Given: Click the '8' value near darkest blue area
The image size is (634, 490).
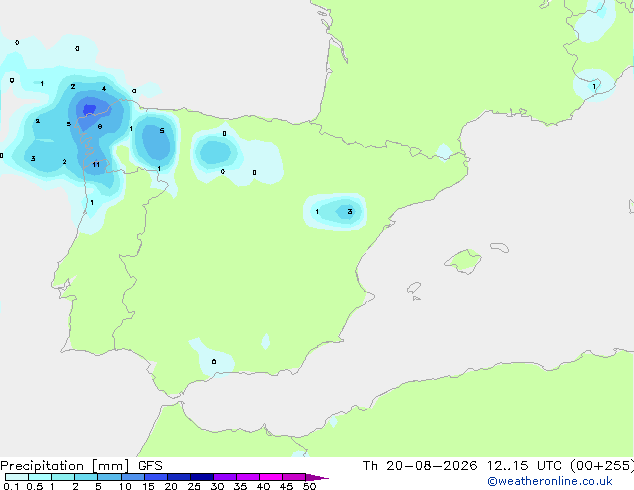Looking at the screenshot, I should pyautogui.click(x=100, y=127).
